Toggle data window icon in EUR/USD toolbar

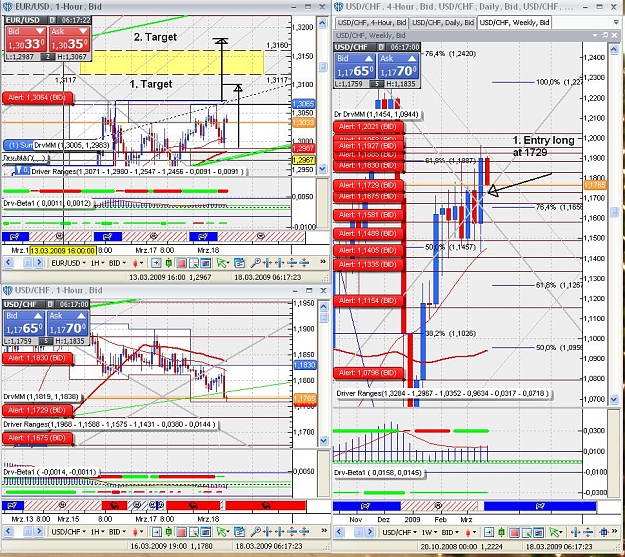point(206,263)
